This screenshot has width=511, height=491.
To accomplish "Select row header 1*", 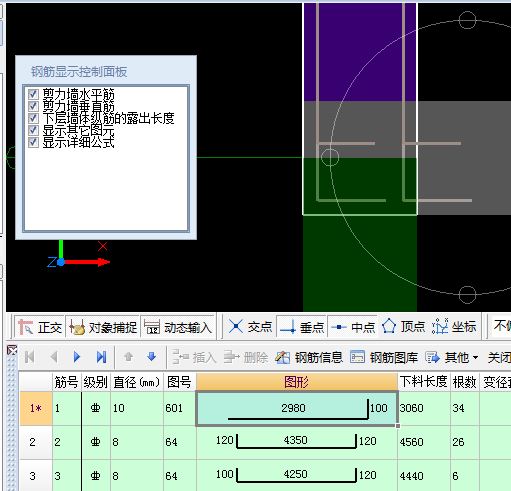I will 36,408.
